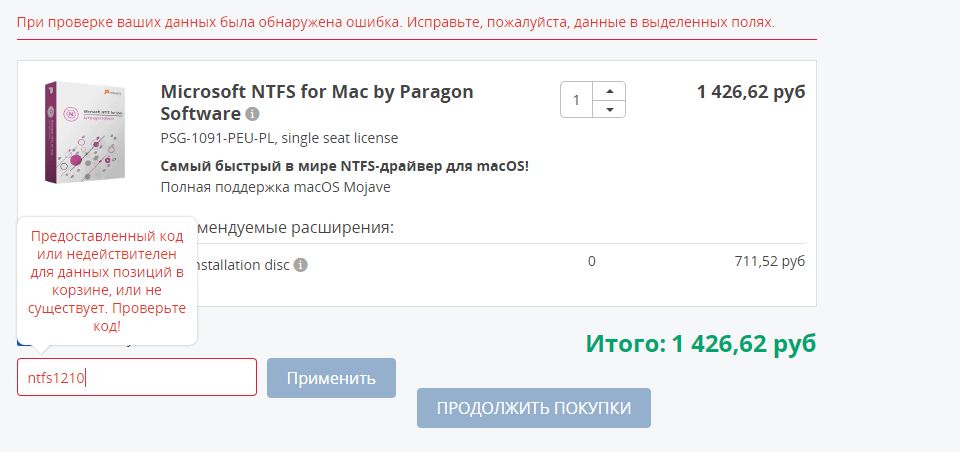Focus the coupon code field containing ntfs1210
Image resolution: width=960 pixels, height=452 pixels.
pyautogui.click(x=137, y=378)
